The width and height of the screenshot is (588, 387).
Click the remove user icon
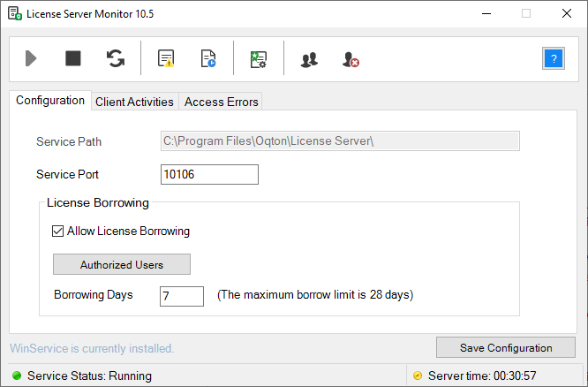[351, 59]
